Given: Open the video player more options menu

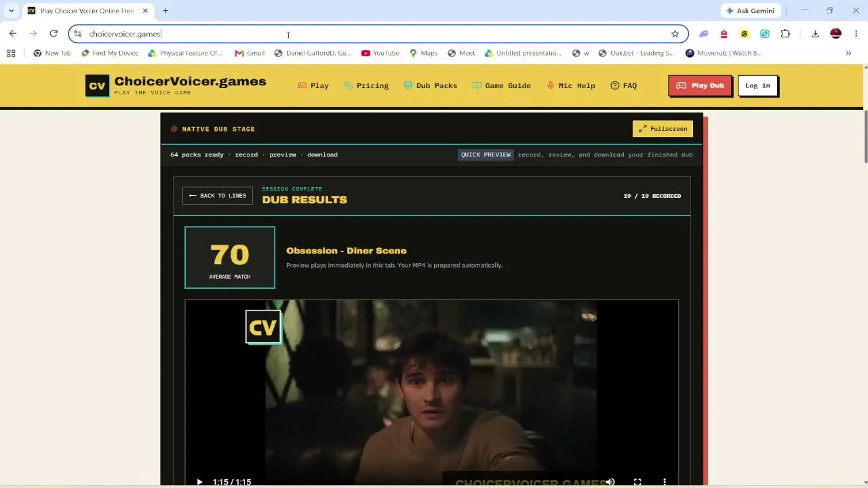Looking at the screenshot, I should coord(665,482).
